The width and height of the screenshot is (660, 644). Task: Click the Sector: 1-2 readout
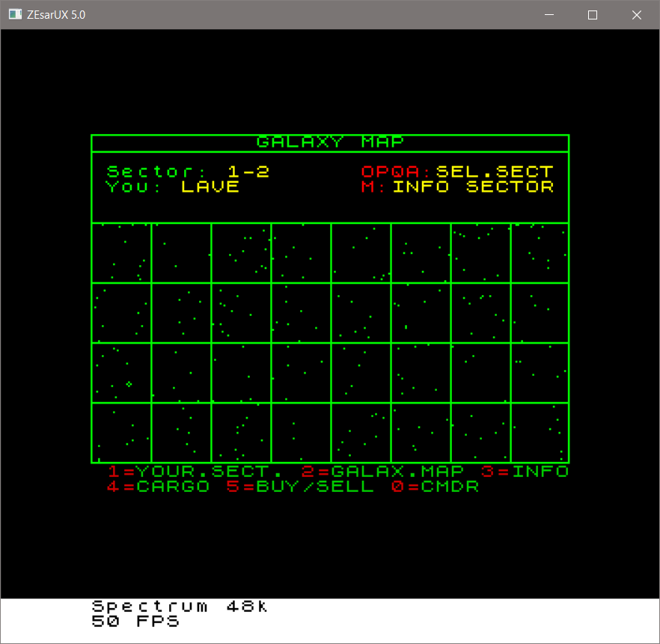point(188,171)
